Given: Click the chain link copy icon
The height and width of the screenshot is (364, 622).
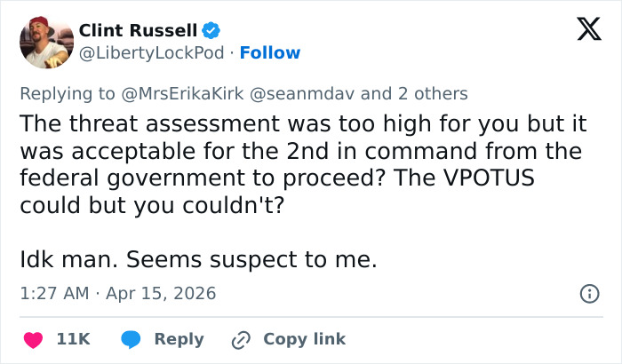Looking at the screenshot, I should click(x=240, y=339).
